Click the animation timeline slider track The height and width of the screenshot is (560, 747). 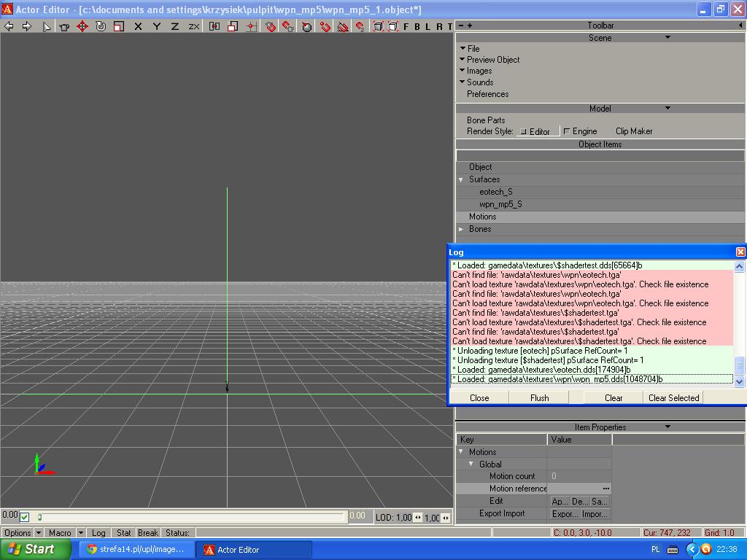coord(191,517)
